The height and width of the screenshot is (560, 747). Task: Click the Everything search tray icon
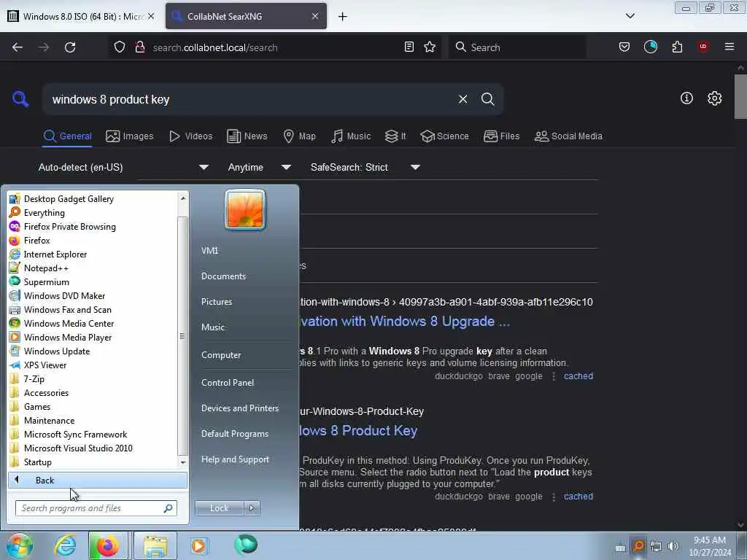pos(638,545)
